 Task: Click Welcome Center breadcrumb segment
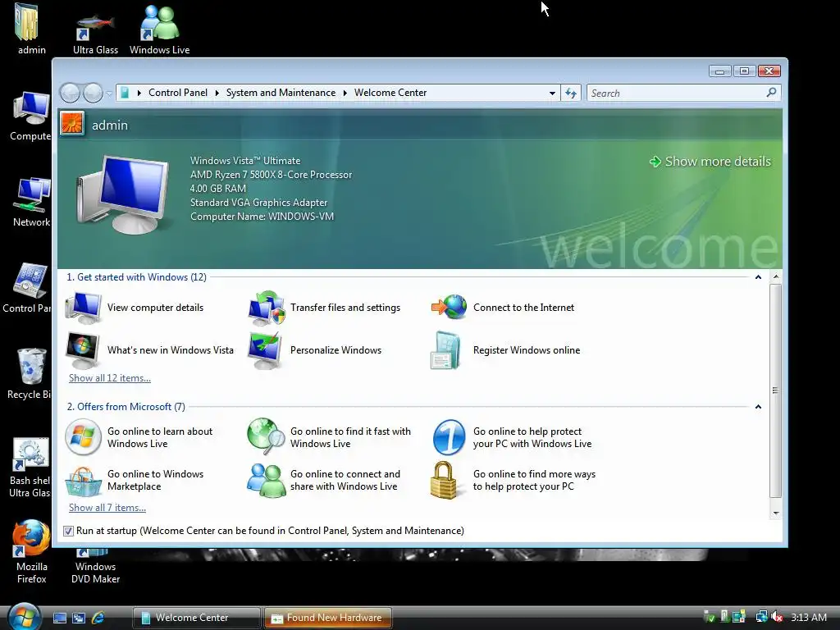390,93
